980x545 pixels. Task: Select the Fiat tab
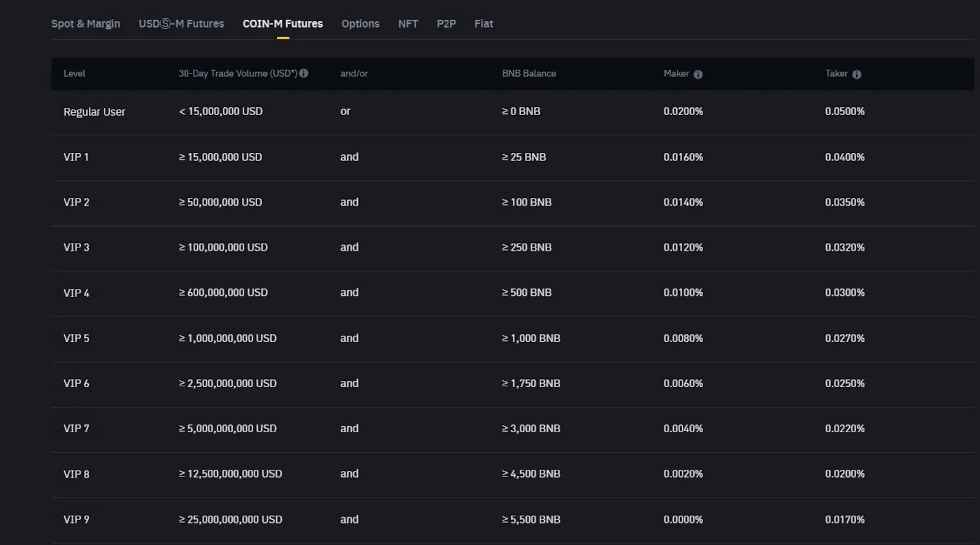coord(484,24)
